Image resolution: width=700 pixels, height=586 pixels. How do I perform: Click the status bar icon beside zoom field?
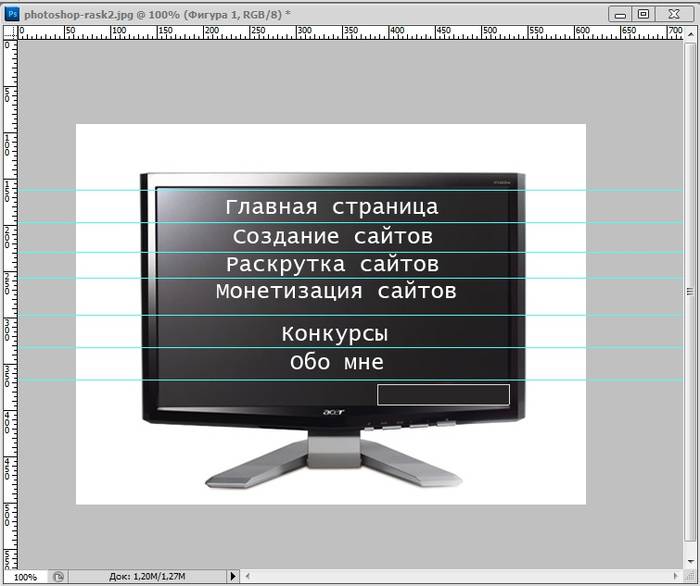[59, 577]
